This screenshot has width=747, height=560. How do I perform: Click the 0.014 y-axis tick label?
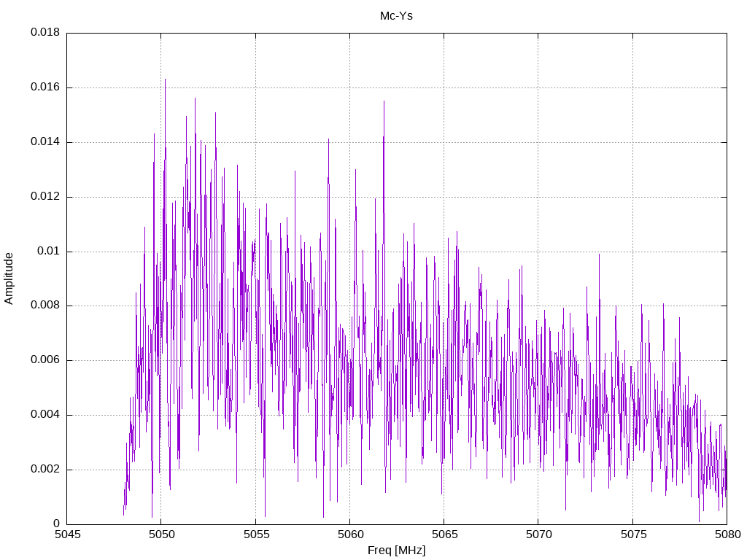[45, 142]
